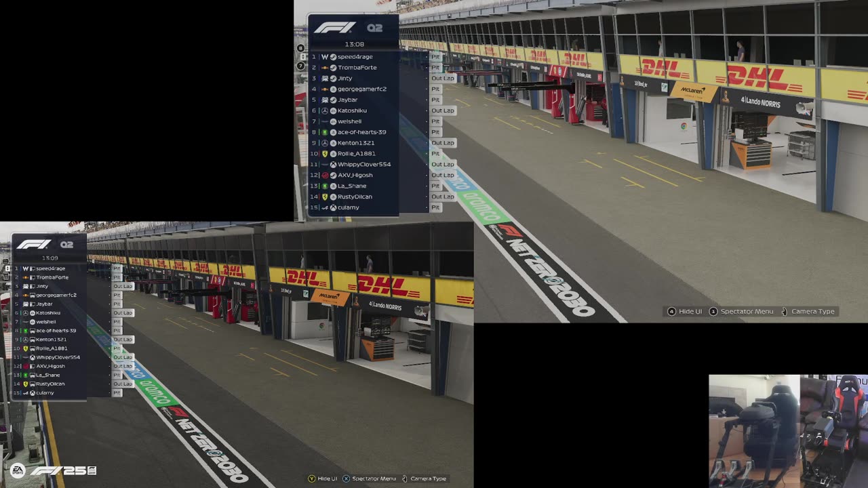868x488 pixels.
Task: Click session timer 13:09 in lower leaderboard
Action: point(50,258)
